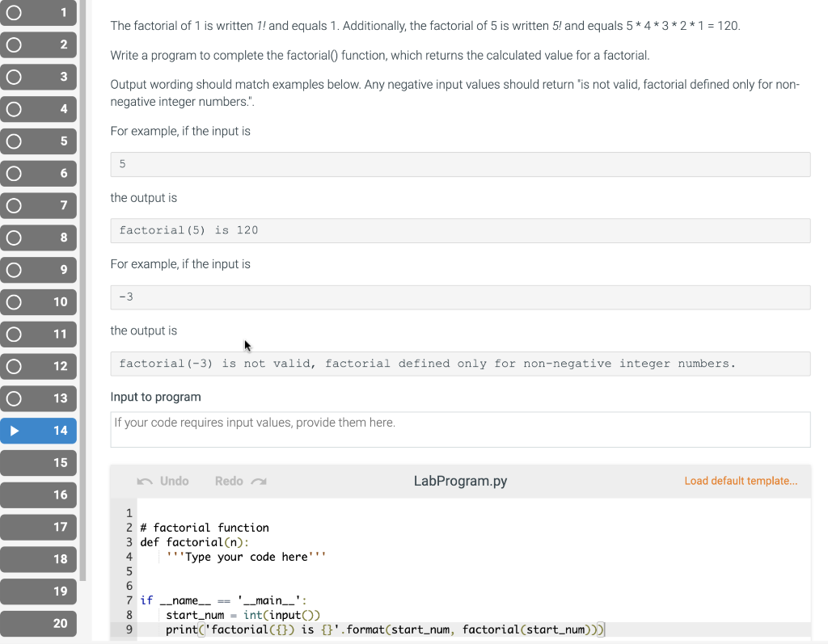Click line number 1 in gutter

click(x=129, y=514)
